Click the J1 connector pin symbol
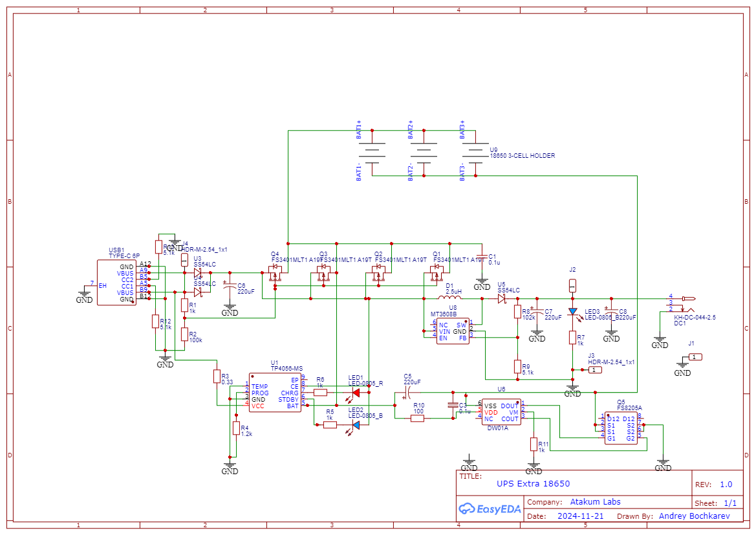 695,357
